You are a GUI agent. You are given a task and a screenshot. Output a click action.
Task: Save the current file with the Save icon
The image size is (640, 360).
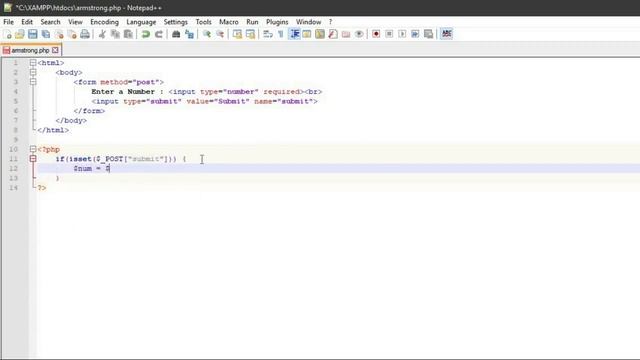click(33, 34)
